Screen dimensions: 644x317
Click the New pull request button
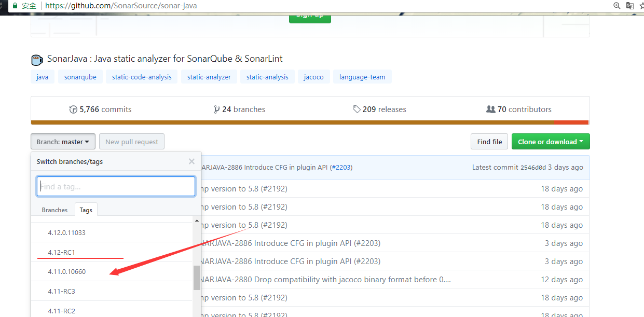click(x=132, y=142)
